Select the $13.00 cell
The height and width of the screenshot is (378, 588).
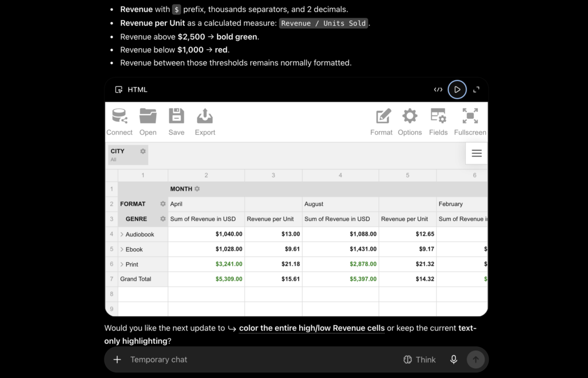point(273,234)
